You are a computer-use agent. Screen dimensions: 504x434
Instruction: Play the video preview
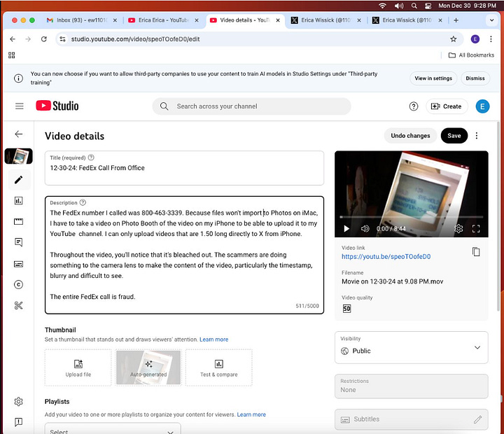pos(346,229)
